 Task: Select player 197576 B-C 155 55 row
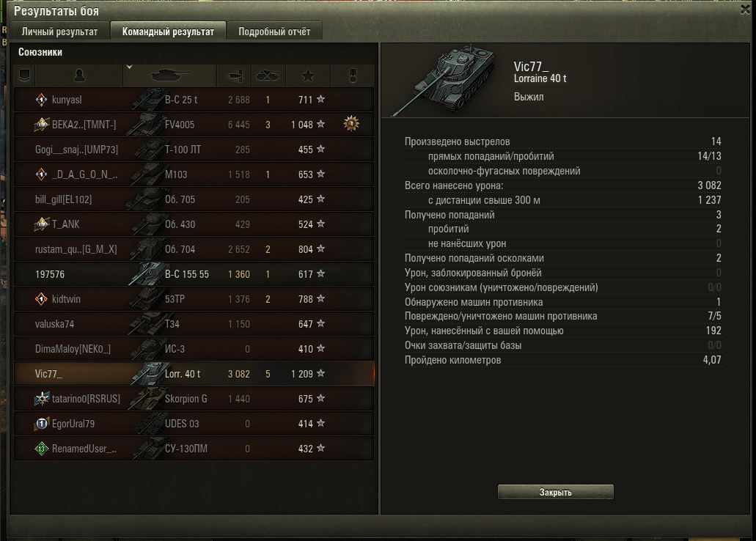[194, 274]
